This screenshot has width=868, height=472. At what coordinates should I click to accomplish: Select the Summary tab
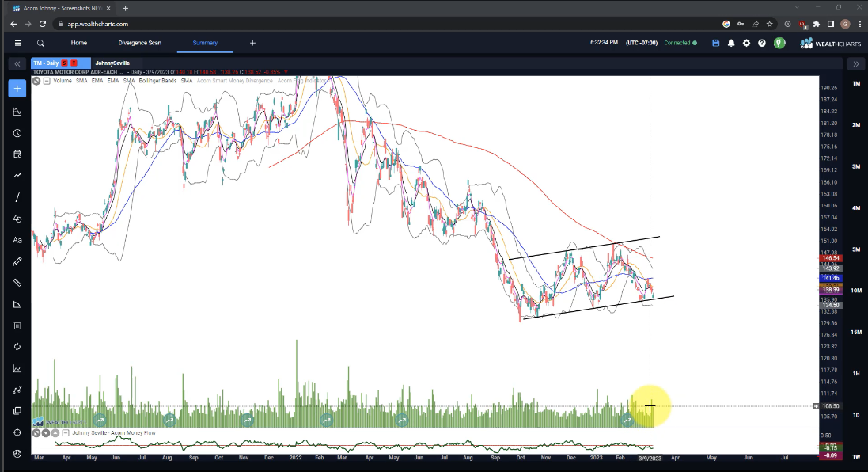pos(205,43)
